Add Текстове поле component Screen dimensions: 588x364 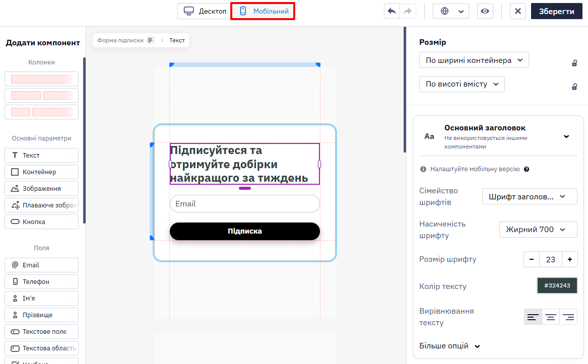[42, 331]
